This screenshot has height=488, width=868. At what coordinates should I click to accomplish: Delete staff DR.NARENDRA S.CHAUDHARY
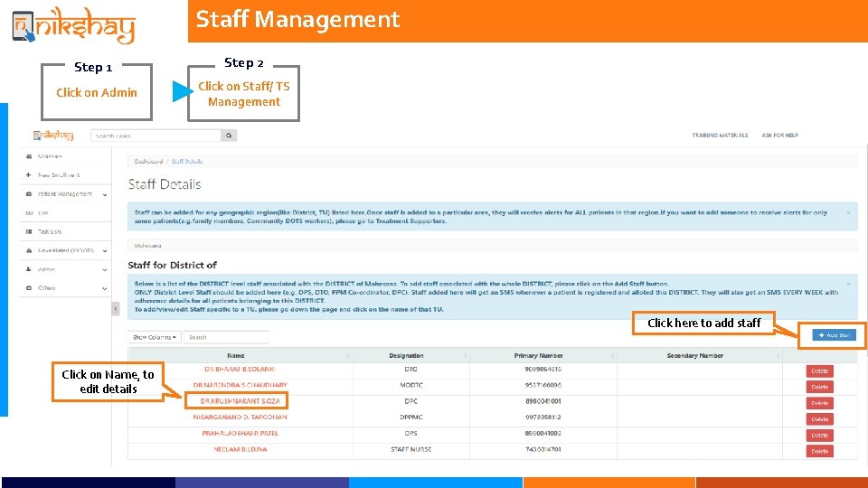819,388
